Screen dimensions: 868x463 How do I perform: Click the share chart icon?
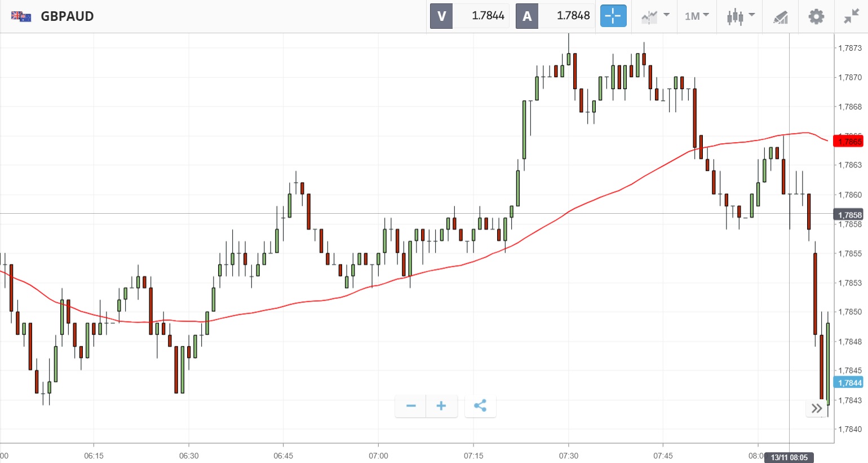coord(480,406)
